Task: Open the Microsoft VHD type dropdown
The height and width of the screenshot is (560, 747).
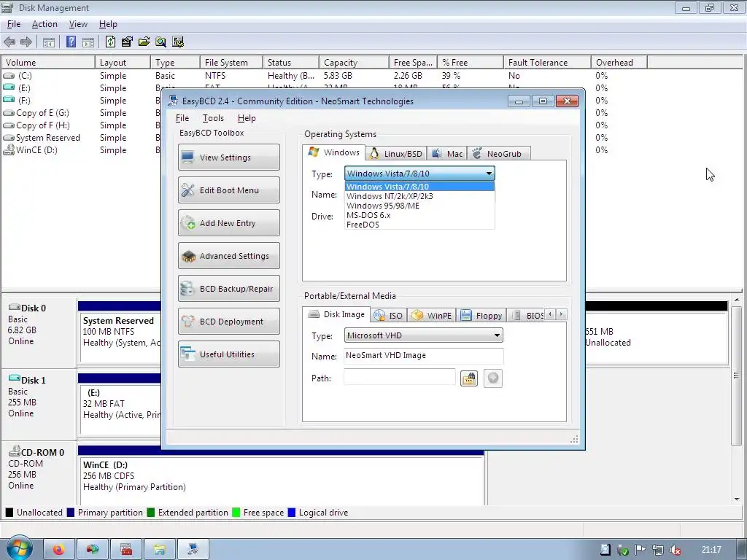Action: click(423, 335)
